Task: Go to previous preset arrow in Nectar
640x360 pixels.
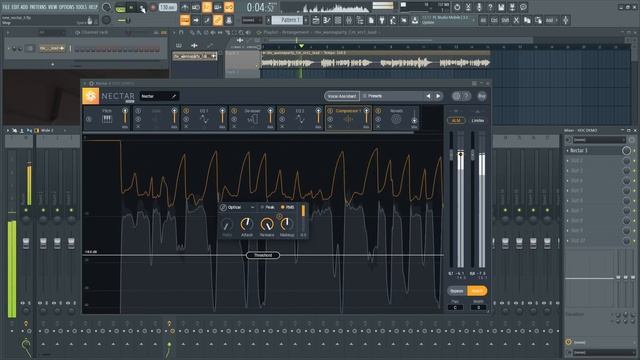Action: (428, 96)
